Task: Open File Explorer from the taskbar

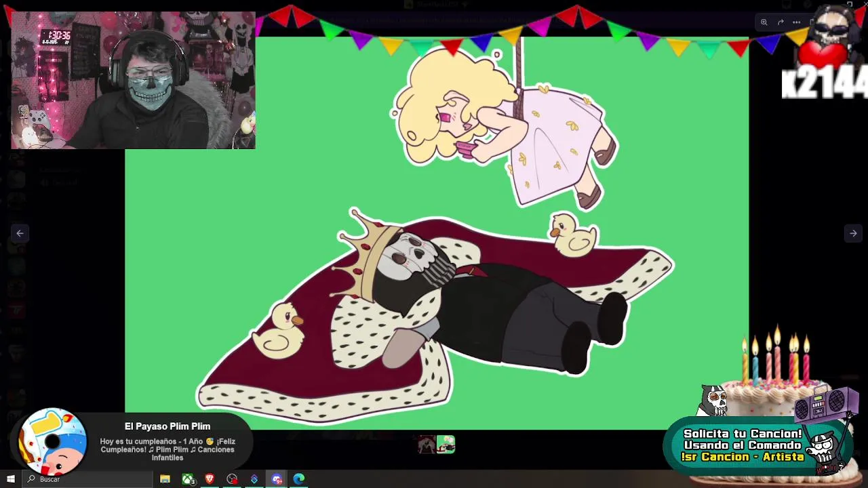Action: point(165,479)
